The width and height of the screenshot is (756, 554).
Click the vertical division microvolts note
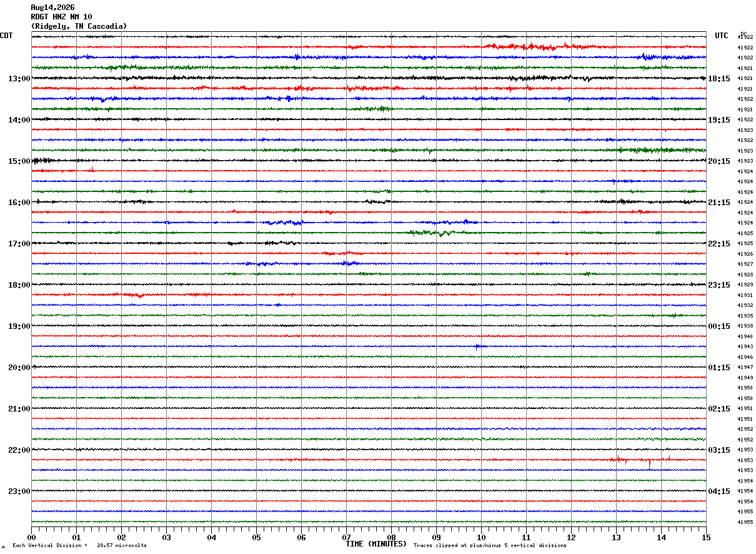(79, 546)
